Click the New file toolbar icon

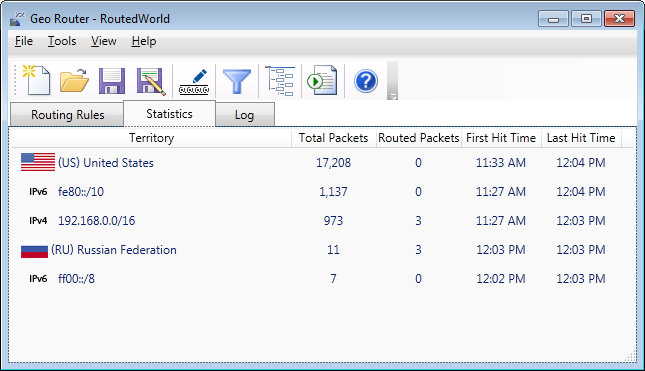tap(37, 80)
